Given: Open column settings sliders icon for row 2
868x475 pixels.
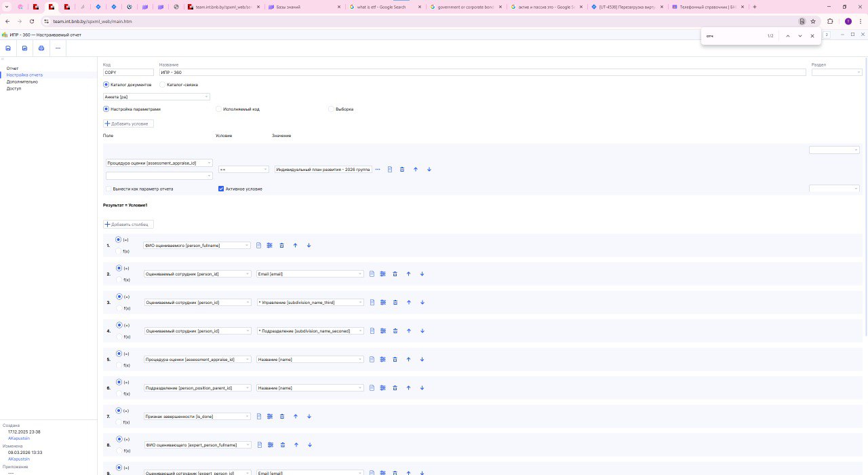Looking at the screenshot, I should (383, 274).
